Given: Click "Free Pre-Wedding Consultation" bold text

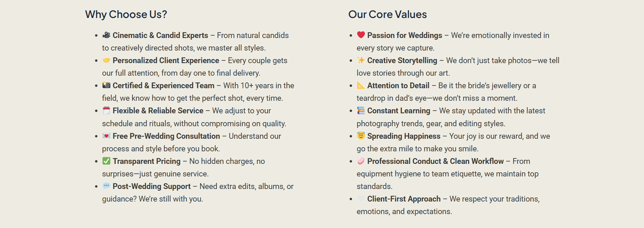Looking at the screenshot, I should tap(166, 136).
